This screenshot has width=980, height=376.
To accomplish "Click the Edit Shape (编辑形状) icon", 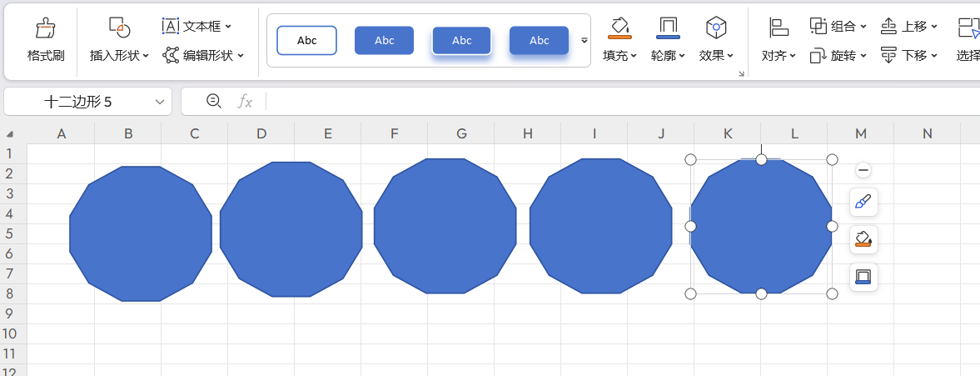I will [x=171, y=55].
